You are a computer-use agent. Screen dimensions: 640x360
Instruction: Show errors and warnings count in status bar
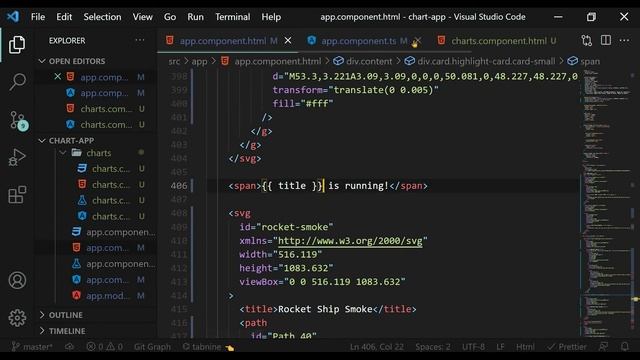pos(104,347)
